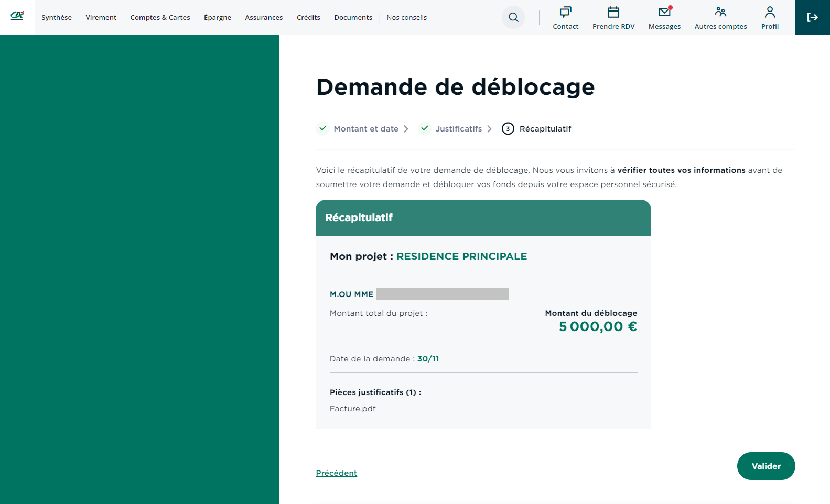
Task: Open the Messages envelope icon
Action: point(664,12)
